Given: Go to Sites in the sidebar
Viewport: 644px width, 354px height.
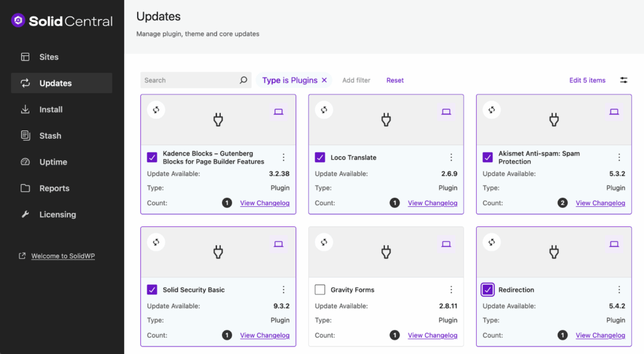Looking at the screenshot, I should [48, 57].
